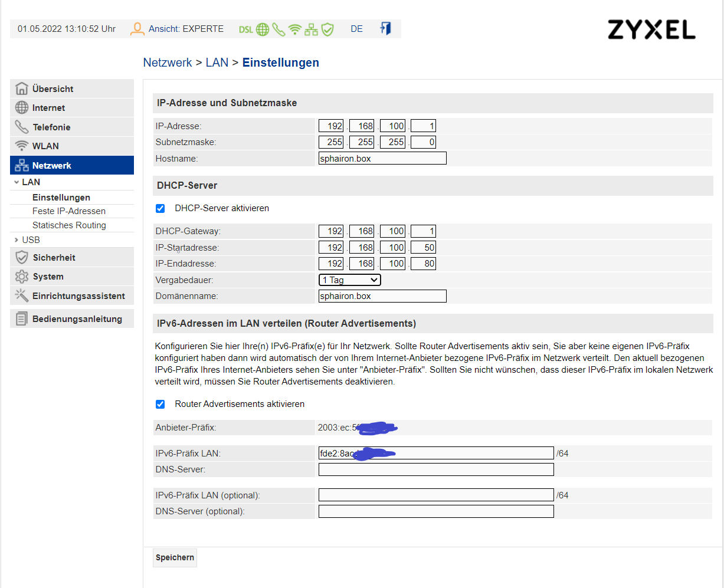Click third octet of IP-Adresse

392,126
